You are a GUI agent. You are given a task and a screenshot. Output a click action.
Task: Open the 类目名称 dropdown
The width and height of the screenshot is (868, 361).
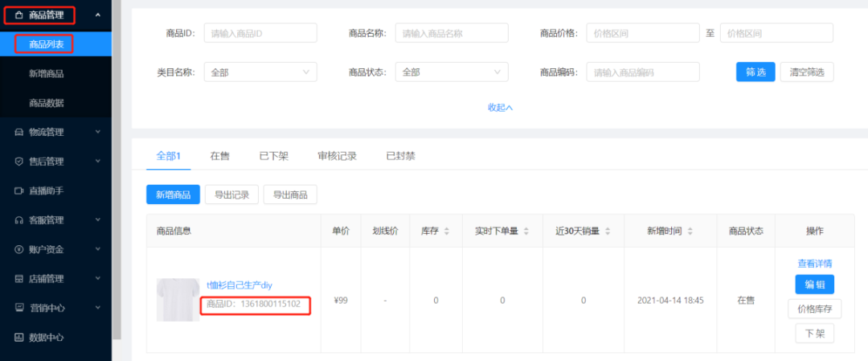click(260, 72)
